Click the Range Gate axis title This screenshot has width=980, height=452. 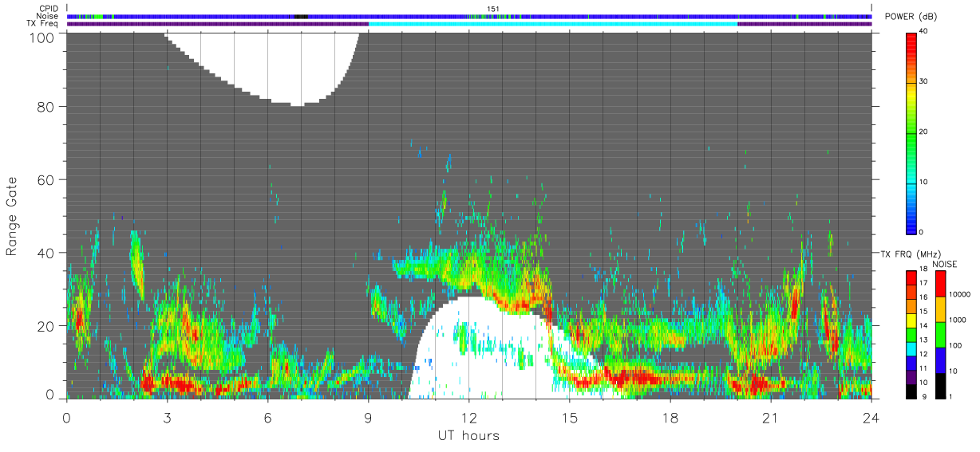click(12, 215)
